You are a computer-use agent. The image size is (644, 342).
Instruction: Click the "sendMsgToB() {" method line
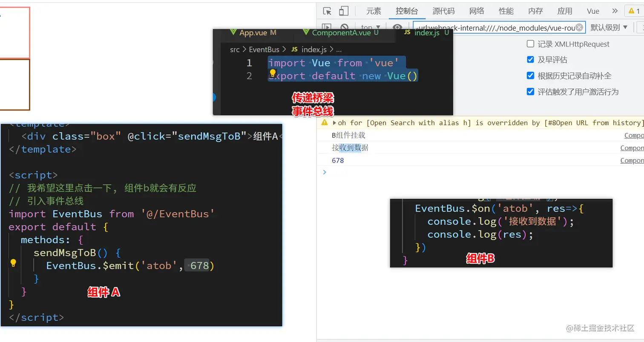[x=78, y=253]
